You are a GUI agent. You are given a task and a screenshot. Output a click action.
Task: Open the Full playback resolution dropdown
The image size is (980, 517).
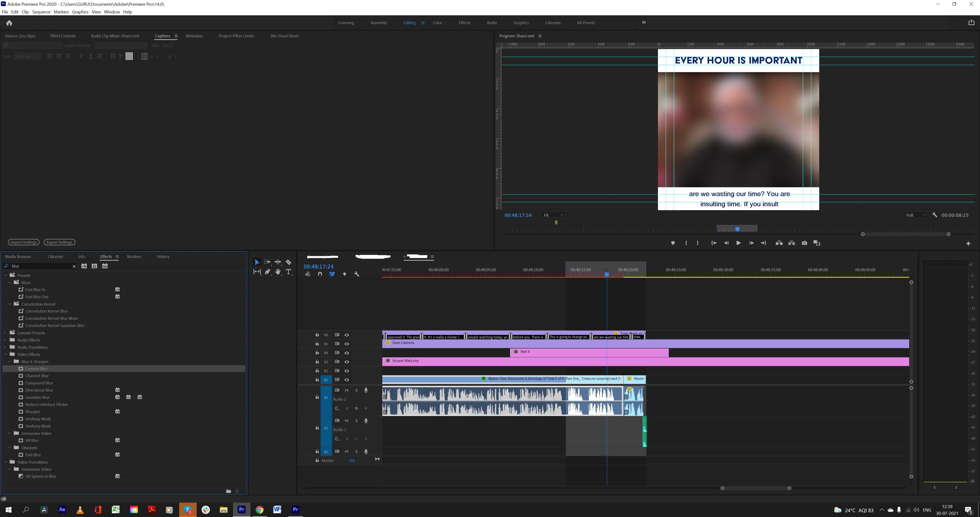pos(915,215)
